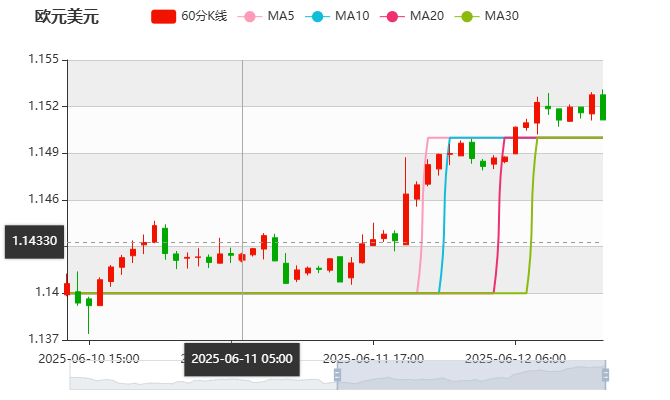Viewport: 670px width, 400px height.
Task: Click the 欧元美元 chart title
Action: click(67, 17)
